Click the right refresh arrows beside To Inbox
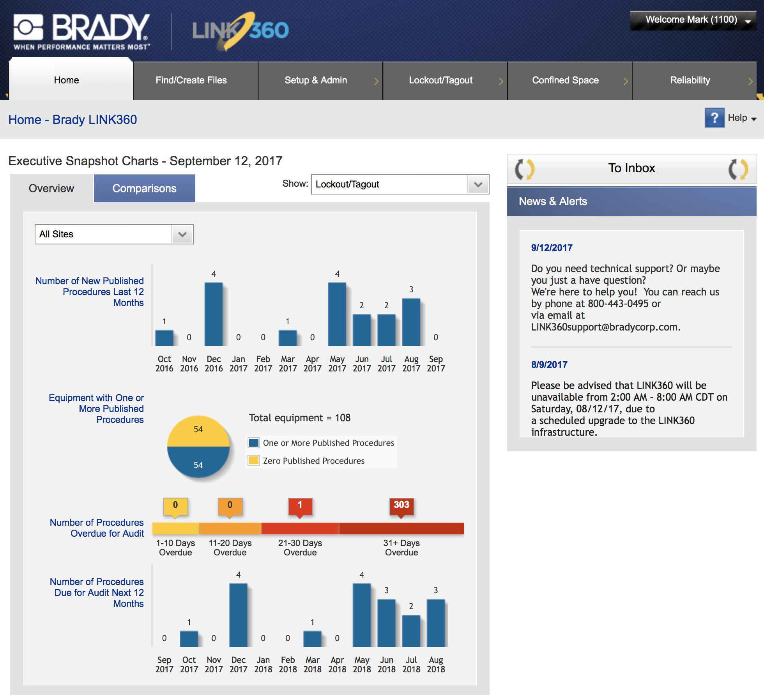This screenshot has width=764, height=700. coord(738,169)
